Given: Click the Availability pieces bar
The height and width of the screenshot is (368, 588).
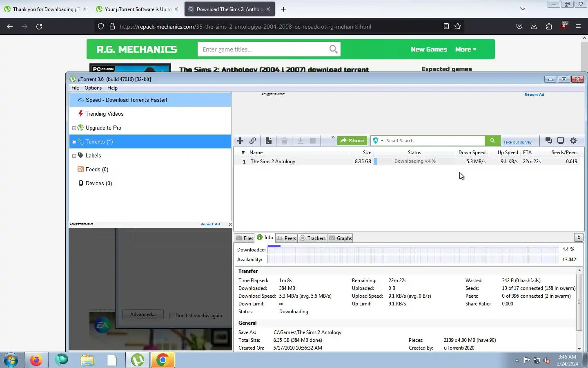Looking at the screenshot, I should coord(413,259).
